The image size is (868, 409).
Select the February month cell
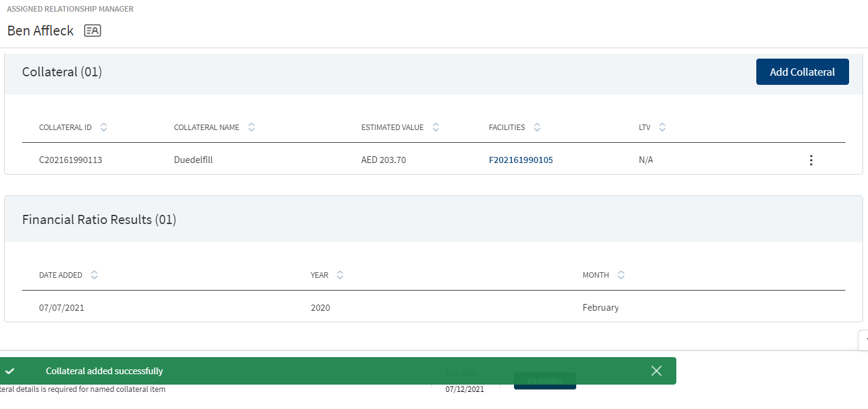601,308
